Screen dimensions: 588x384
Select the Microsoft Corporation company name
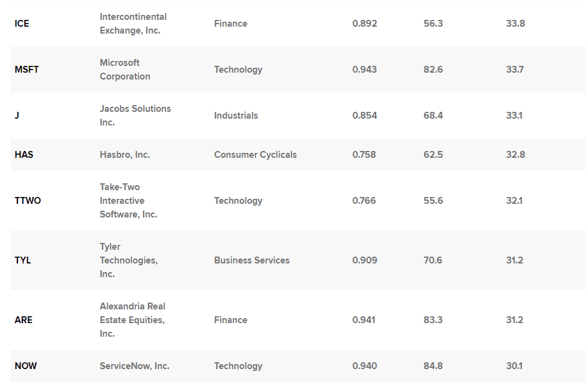pyautogui.click(x=125, y=70)
